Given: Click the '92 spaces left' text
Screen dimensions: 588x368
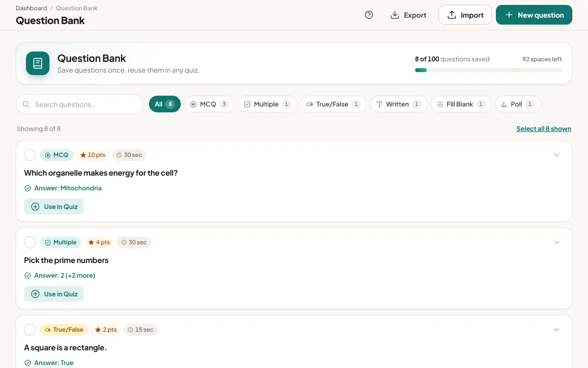Looking at the screenshot, I should point(542,59).
